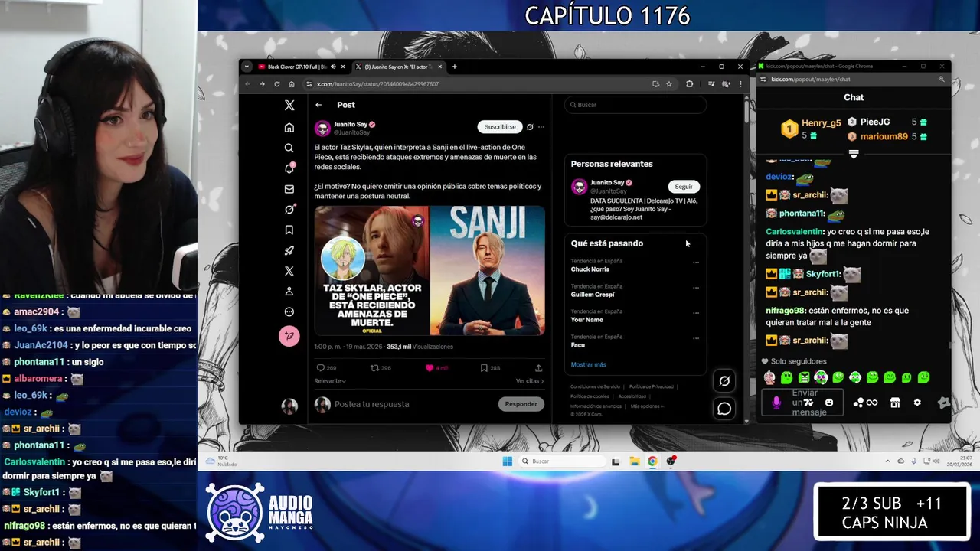Bookmark the post showing 288 count
Viewport: 980px width, 551px height.
pyautogui.click(x=484, y=368)
